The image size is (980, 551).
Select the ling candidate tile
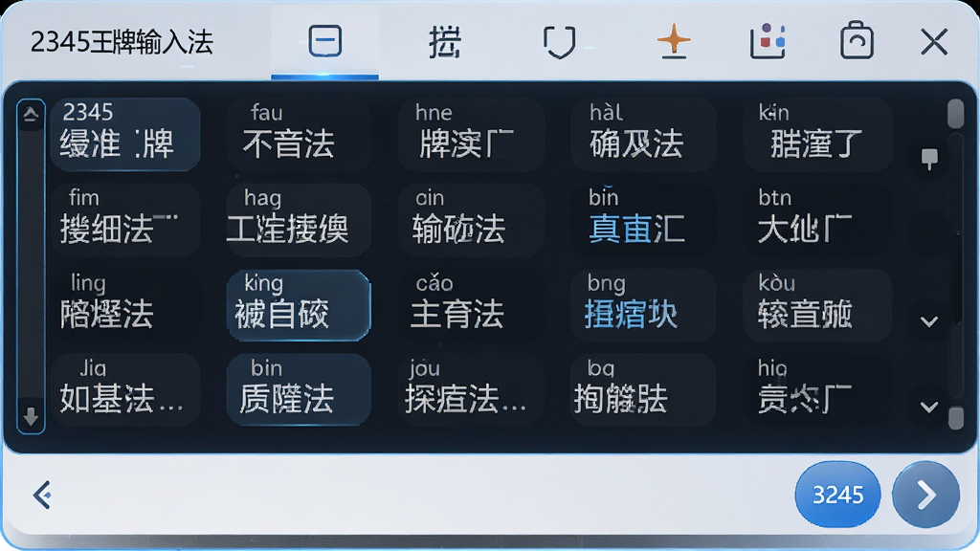[x=125, y=305]
